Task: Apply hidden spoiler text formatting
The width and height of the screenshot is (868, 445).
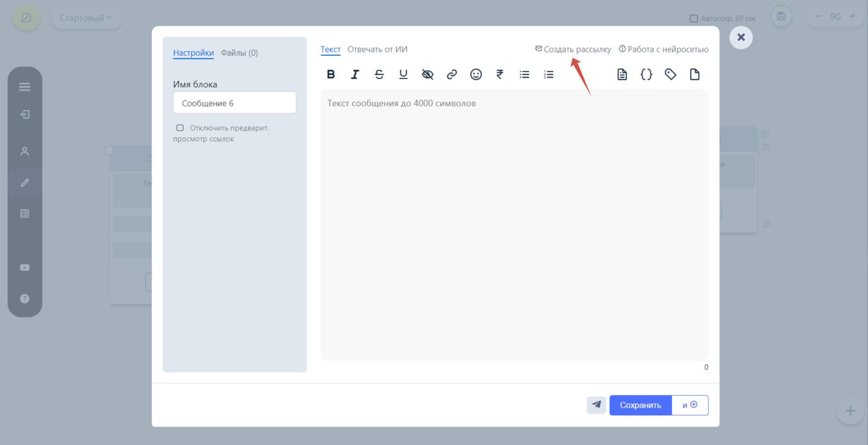Action: pyautogui.click(x=428, y=74)
